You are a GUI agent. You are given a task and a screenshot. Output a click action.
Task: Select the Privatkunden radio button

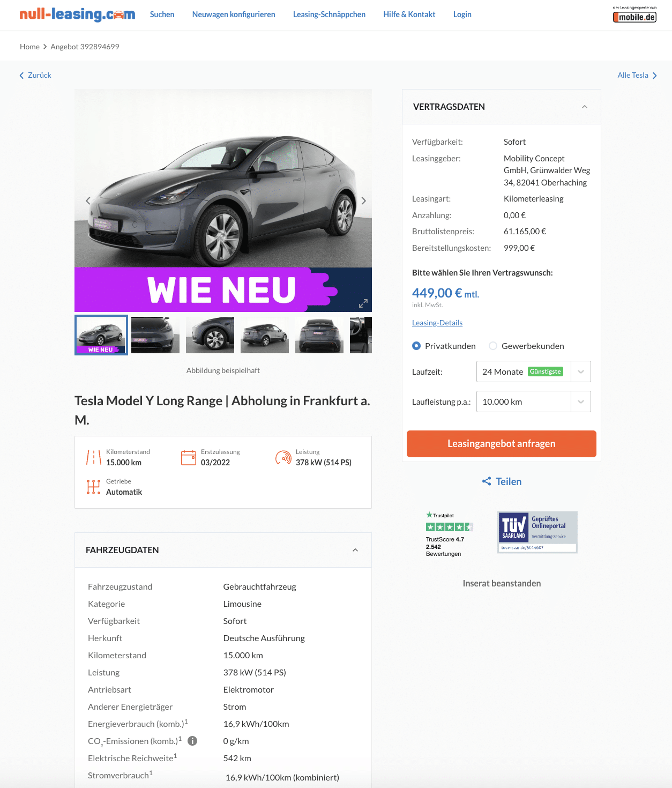pos(416,346)
